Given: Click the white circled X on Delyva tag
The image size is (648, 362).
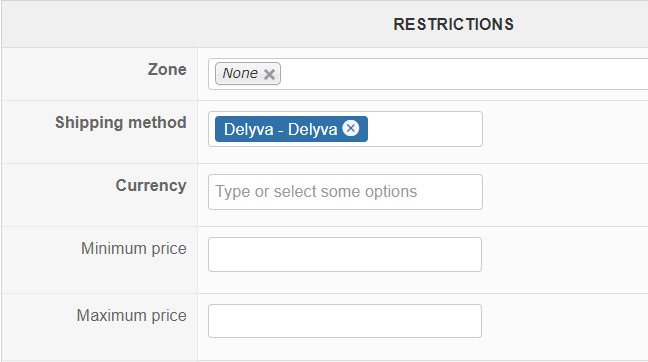Looking at the screenshot, I should (351, 129).
